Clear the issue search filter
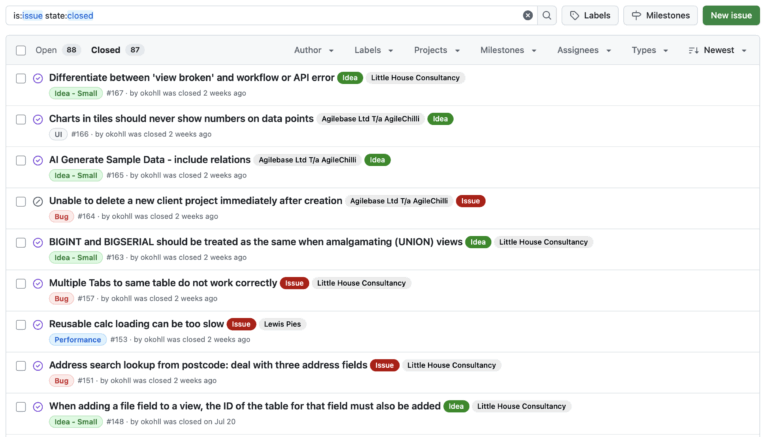768x437 pixels. tap(528, 15)
